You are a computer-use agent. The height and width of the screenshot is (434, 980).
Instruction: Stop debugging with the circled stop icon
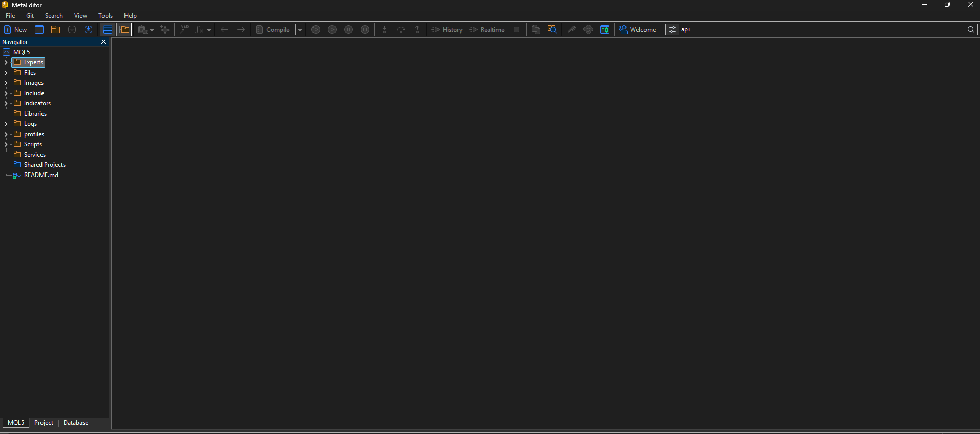pyautogui.click(x=365, y=30)
